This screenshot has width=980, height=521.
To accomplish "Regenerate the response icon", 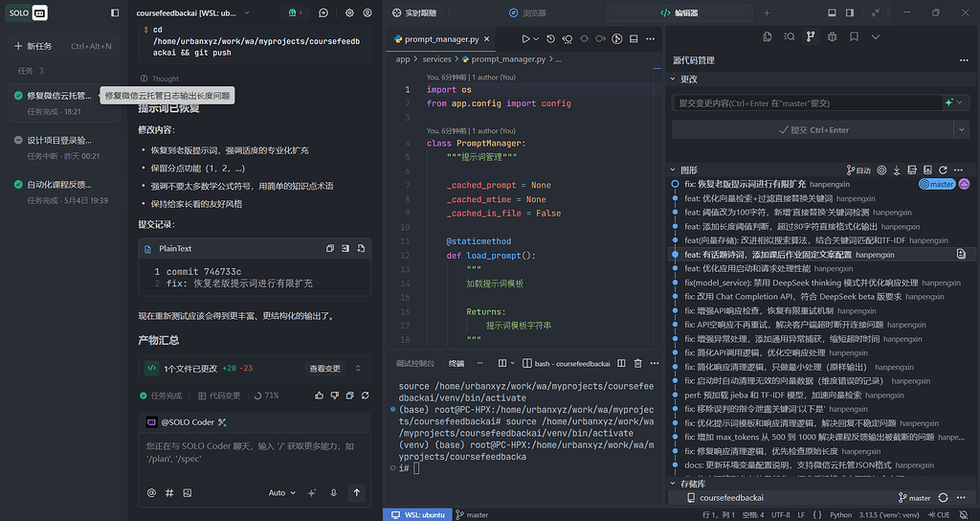I will pyautogui.click(x=365, y=396).
